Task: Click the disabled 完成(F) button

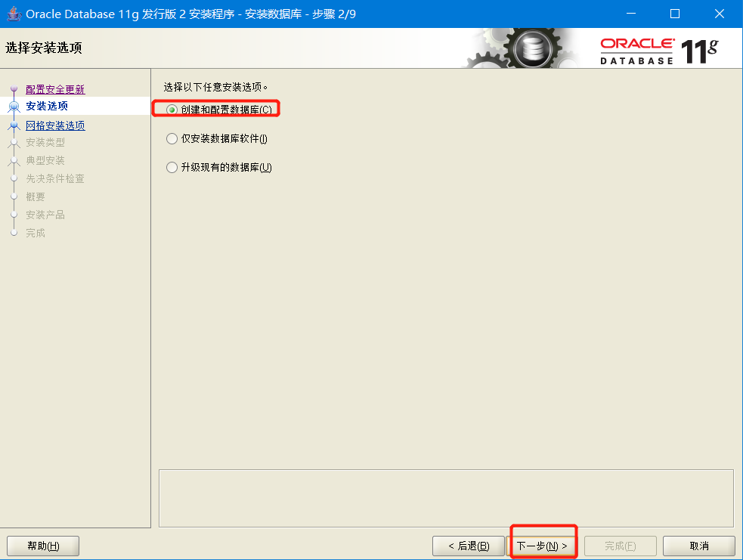Action: coord(621,546)
